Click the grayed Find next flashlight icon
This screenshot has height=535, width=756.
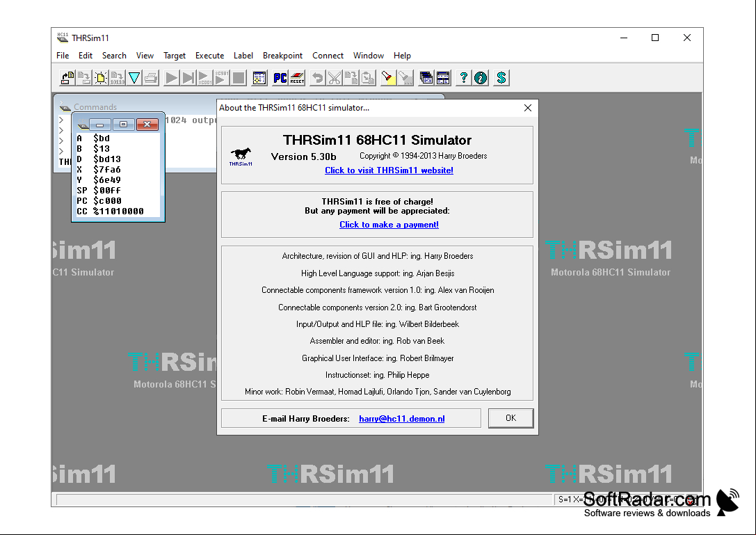tap(405, 78)
